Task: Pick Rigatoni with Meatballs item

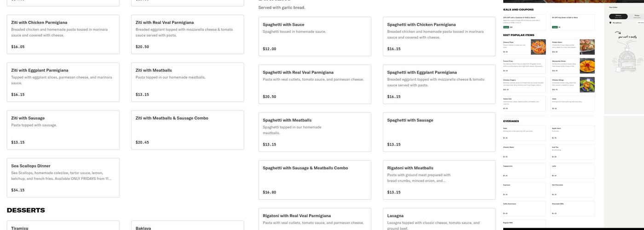Action: tap(439, 180)
